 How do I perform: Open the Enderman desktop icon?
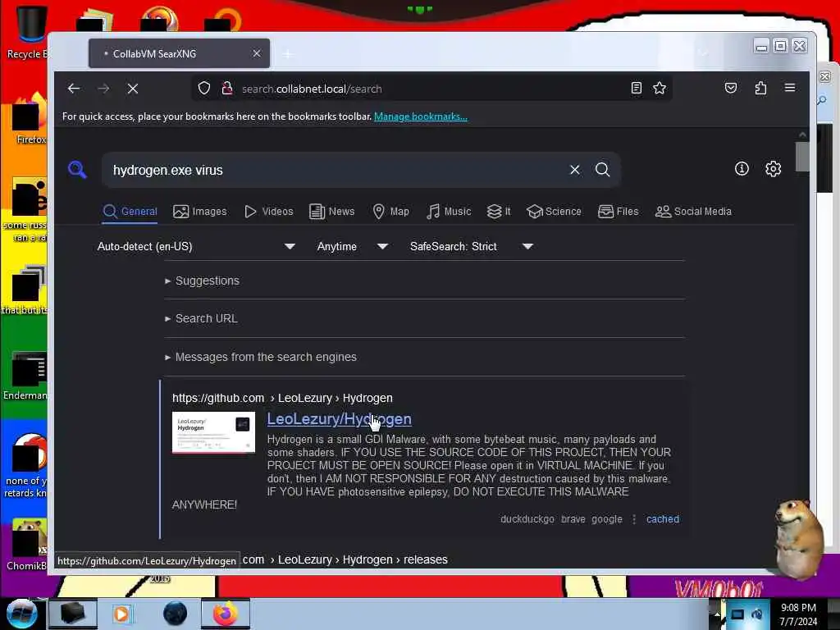25,376
